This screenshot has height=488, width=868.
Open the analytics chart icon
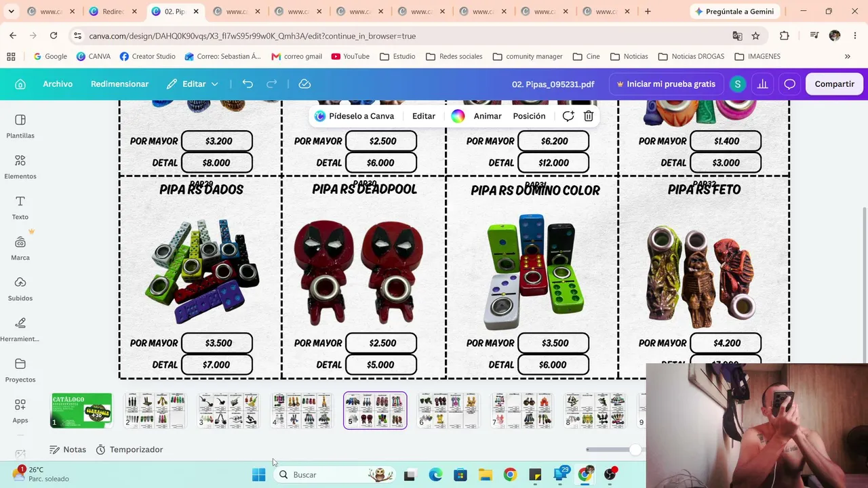coord(763,84)
